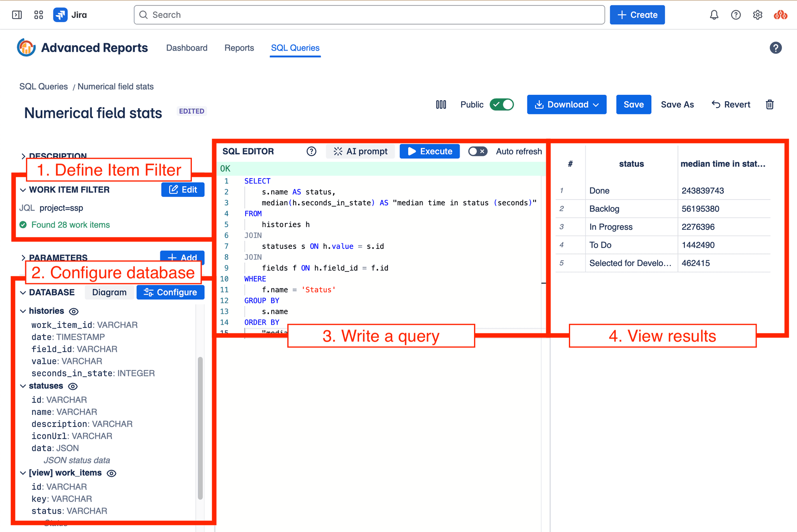This screenshot has height=532, width=797.
Task: Execute the SQL query
Action: tap(430, 151)
